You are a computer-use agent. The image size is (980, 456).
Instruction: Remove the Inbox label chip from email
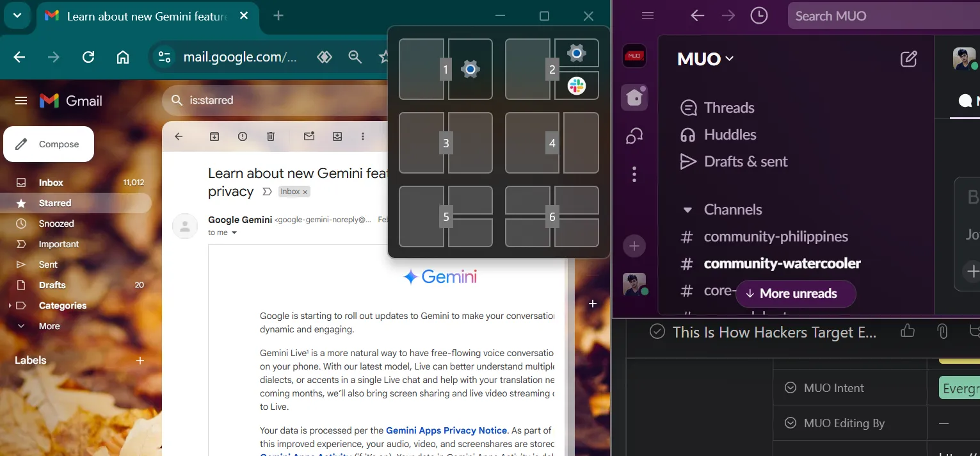305,191
